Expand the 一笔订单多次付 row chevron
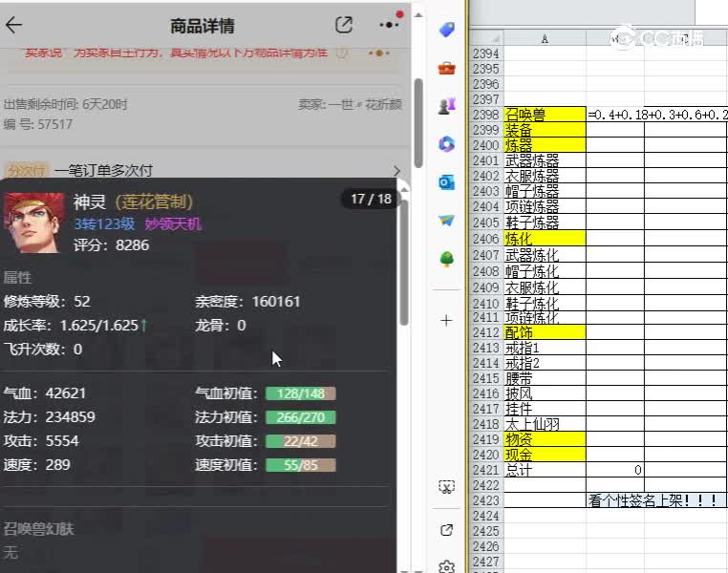728x573 pixels. pyautogui.click(x=396, y=171)
